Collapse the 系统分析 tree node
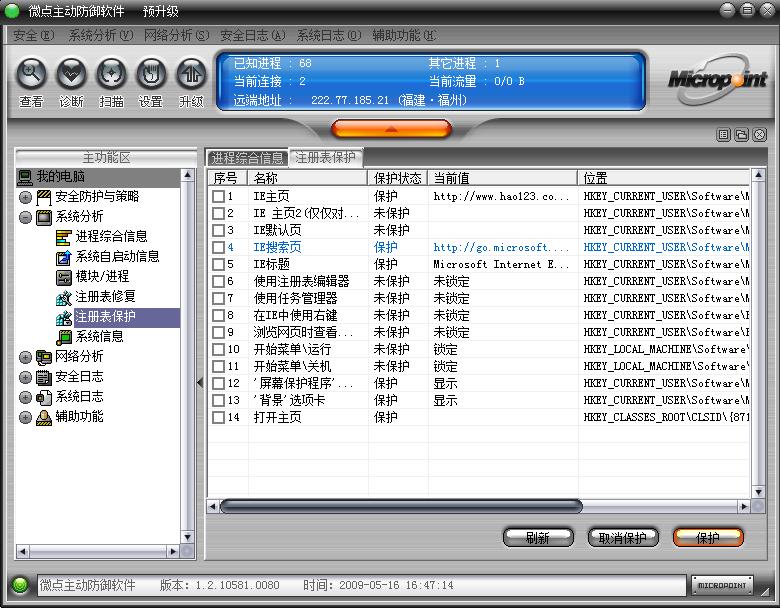780x608 pixels. (25, 217)
